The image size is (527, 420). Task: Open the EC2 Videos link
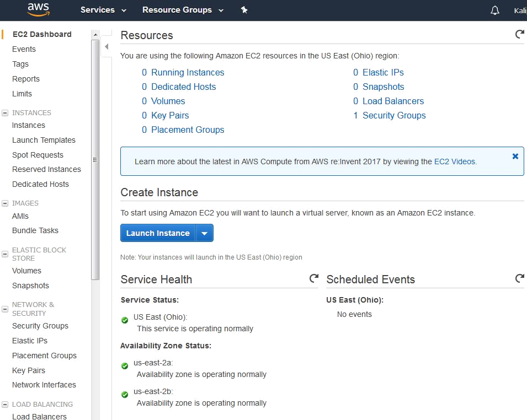[455, 161]
